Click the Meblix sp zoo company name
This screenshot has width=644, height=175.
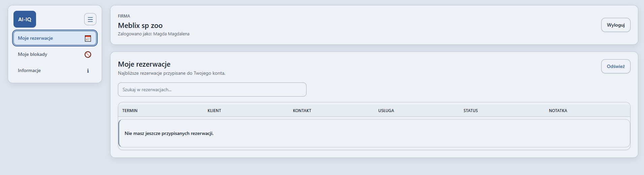(140, 26)
